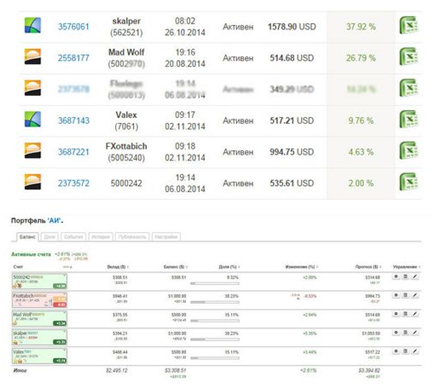
Task: Click the 994.75 USD balance cell
Action: (x=292, y=152)
